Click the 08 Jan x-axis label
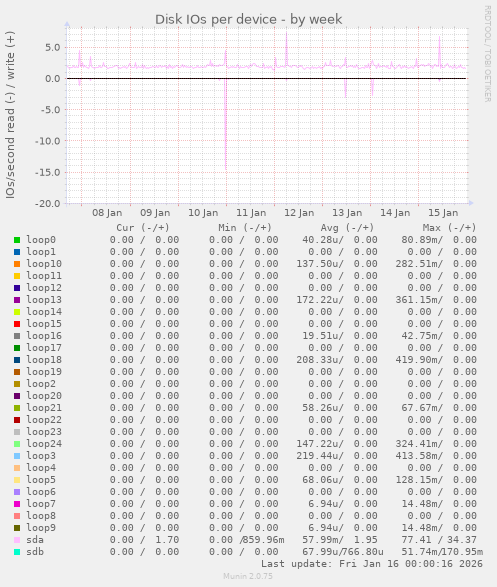Viewport: 497px width, 587px height. point(107,213)
